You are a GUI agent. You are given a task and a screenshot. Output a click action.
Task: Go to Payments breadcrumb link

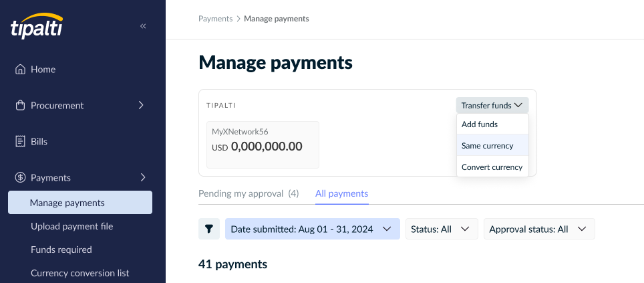coord(215,19)
